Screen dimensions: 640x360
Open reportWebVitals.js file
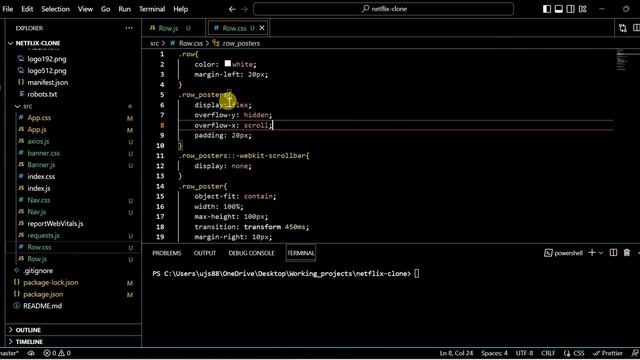coord(55,224)
